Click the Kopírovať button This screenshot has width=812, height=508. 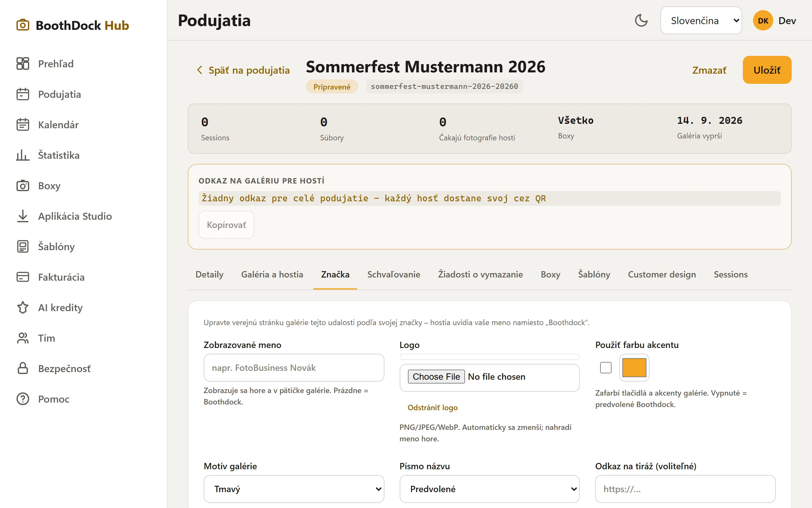[226, 225]
